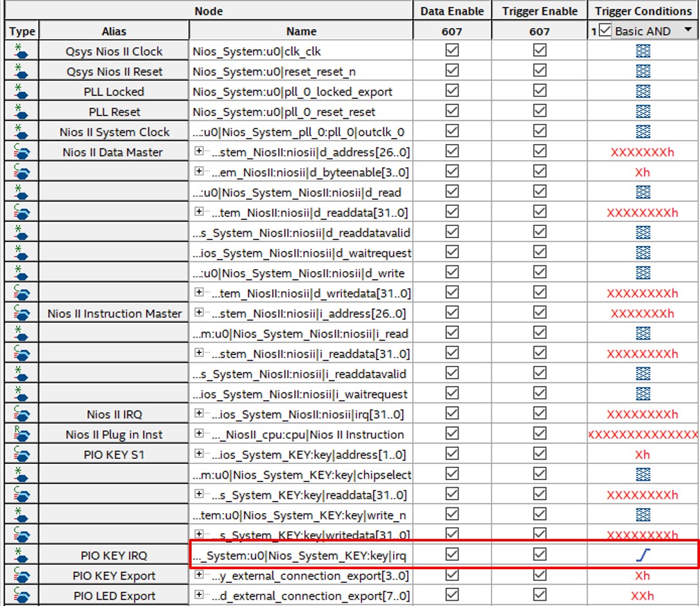Image resolution: width=700 pixels, height=606 pixels.
Task: Expand the Nios II Instruction group
Action: tap(199, 433)
